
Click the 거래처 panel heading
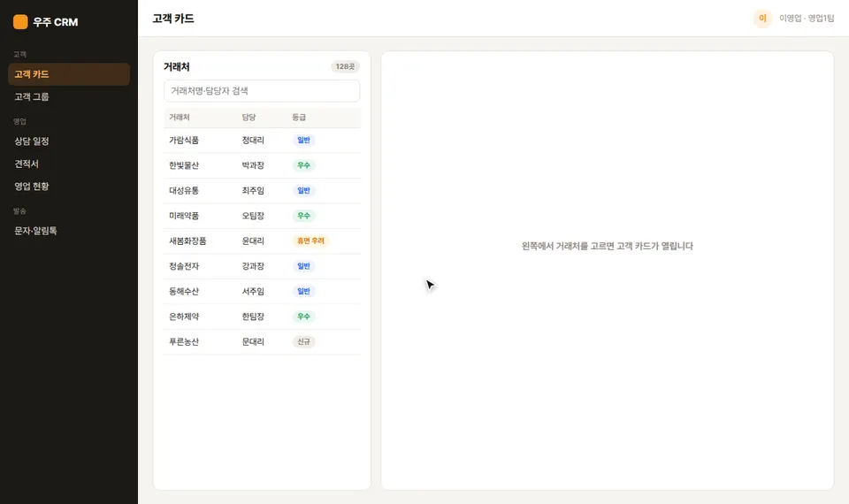point(177,66)
